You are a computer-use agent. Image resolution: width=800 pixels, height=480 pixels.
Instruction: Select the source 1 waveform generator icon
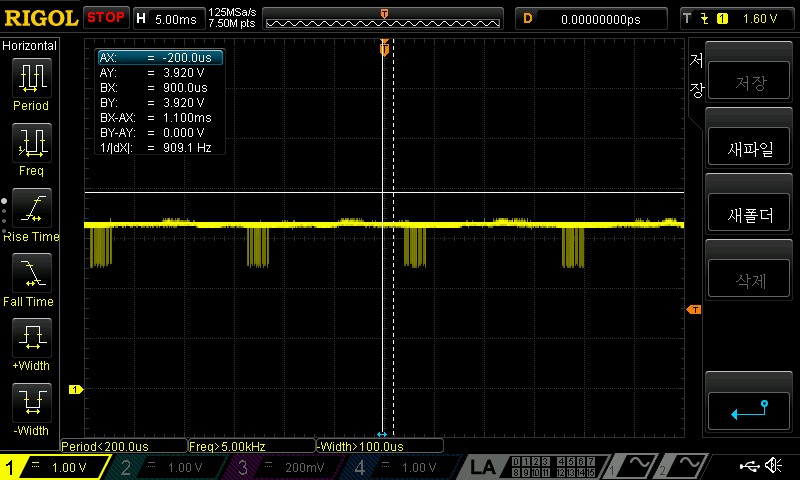(x=633, y=466)
